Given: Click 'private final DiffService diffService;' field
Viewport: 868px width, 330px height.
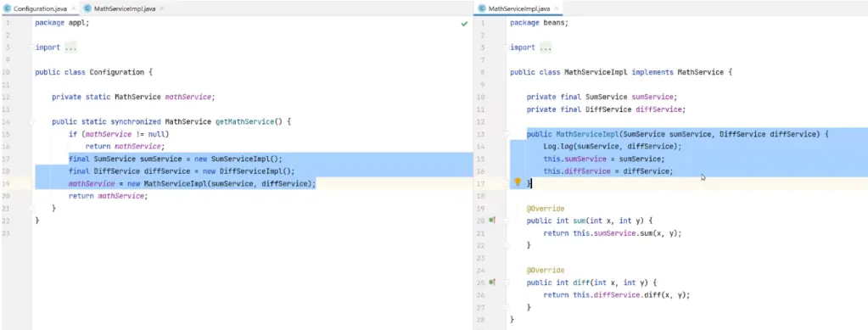Looking at the screenshot, I should point(606,109).
